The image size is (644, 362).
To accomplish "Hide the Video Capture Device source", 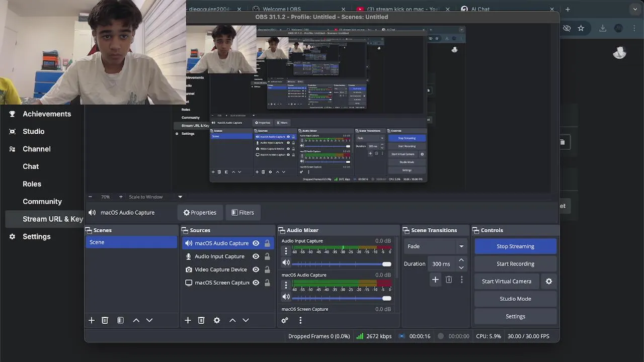I will tap(256, 269).
